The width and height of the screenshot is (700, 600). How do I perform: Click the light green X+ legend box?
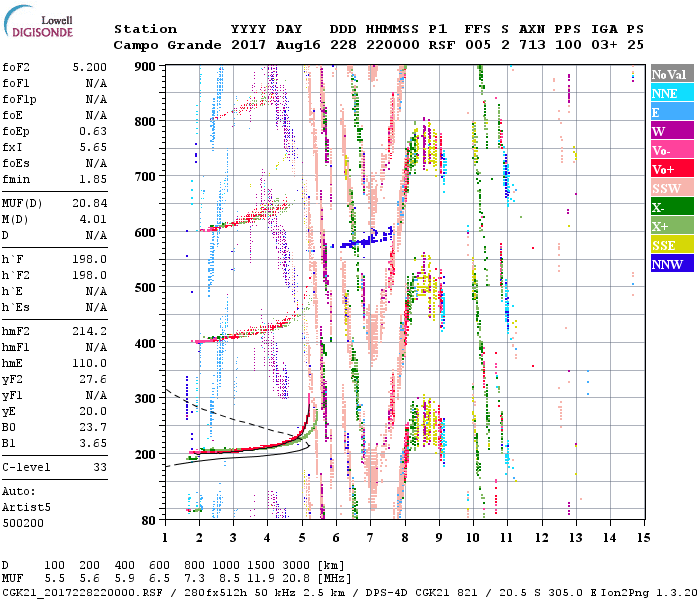click(669, 227)
